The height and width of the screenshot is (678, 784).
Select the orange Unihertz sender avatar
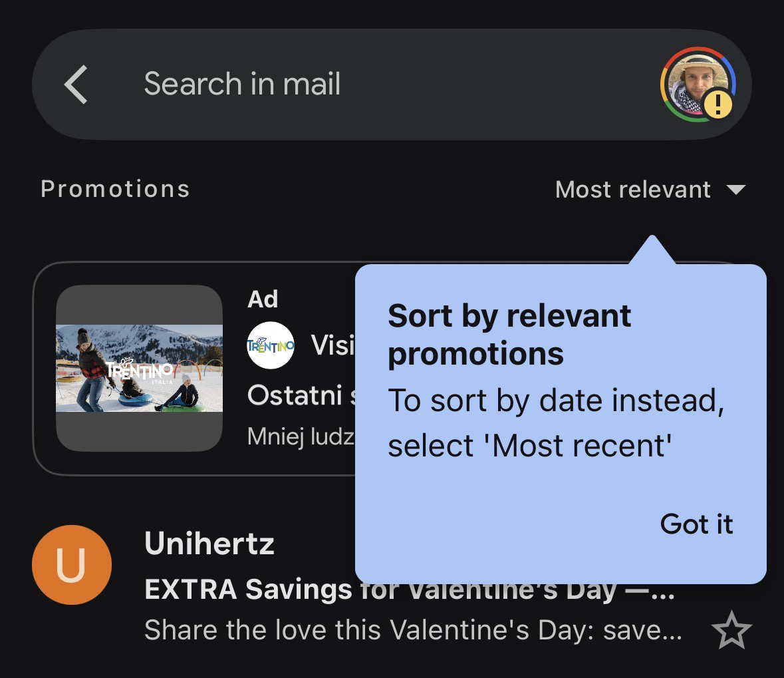pyautogui.click(x=71, y=564)
